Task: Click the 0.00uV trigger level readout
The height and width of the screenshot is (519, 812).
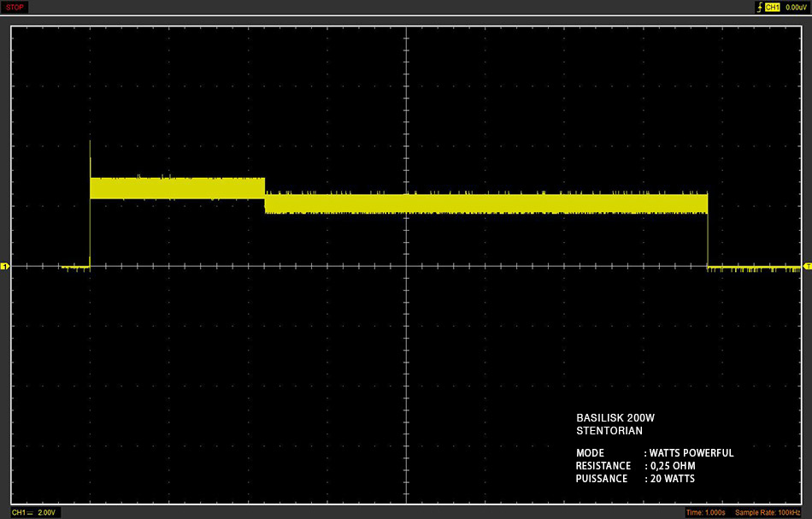Action: click(796, 7)
